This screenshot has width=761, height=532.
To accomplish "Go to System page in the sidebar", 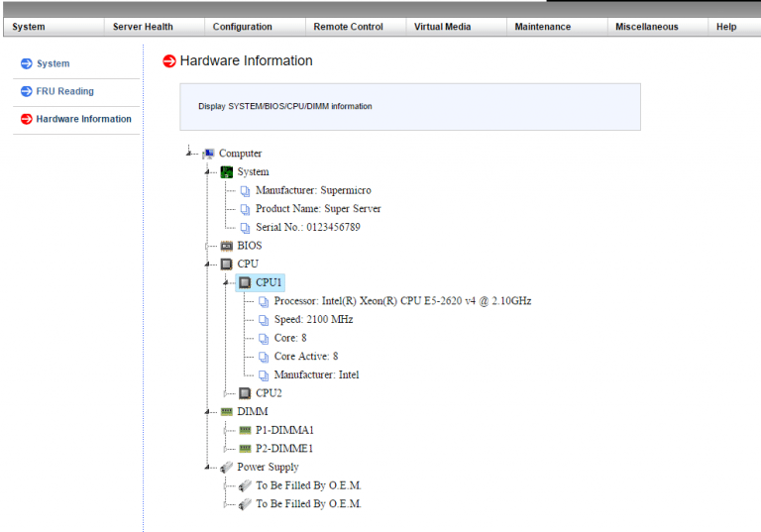I will (54, 63).
